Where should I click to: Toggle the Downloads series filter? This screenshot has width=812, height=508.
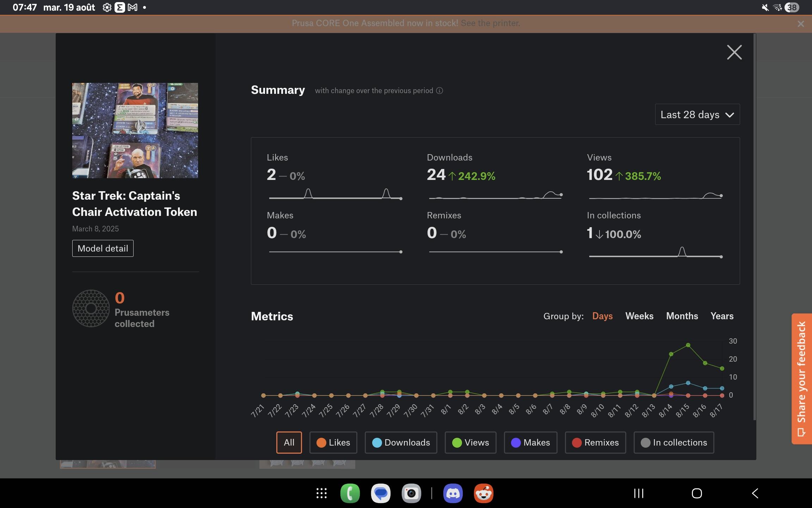pyautogui.click(x=401, y=442)
